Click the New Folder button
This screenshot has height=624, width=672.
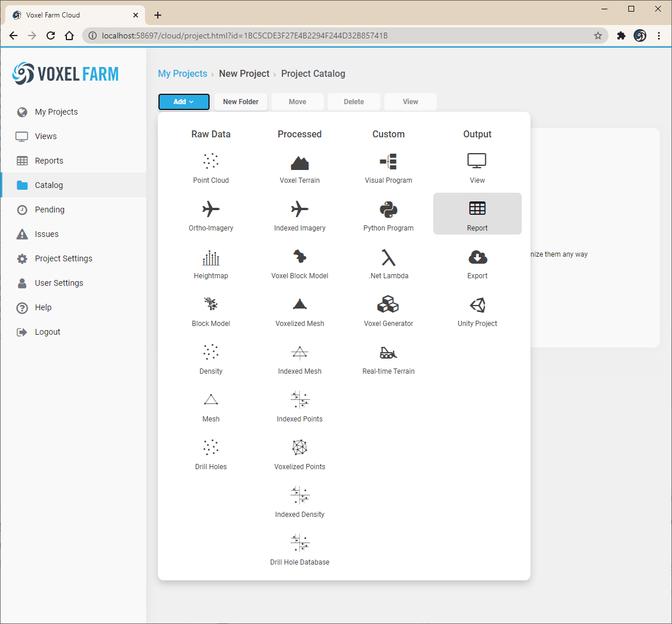coord(241,102)
